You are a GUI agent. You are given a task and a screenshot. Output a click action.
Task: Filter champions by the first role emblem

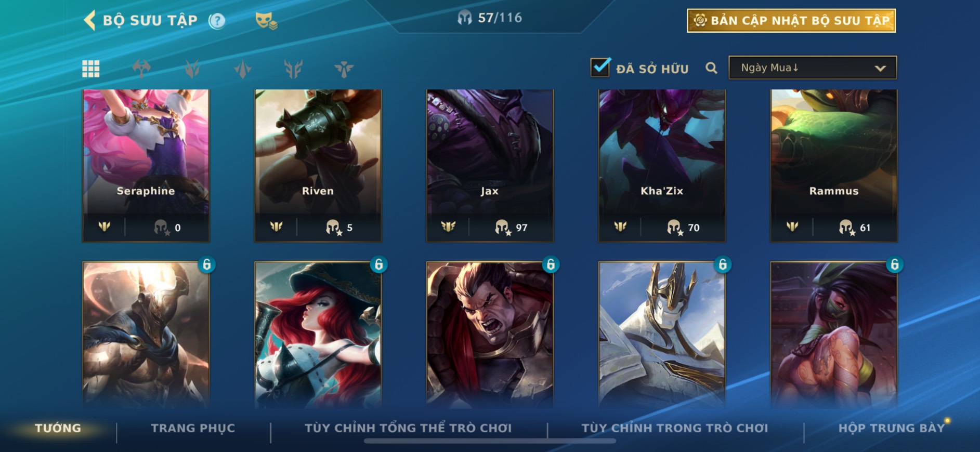click(141, 68)
